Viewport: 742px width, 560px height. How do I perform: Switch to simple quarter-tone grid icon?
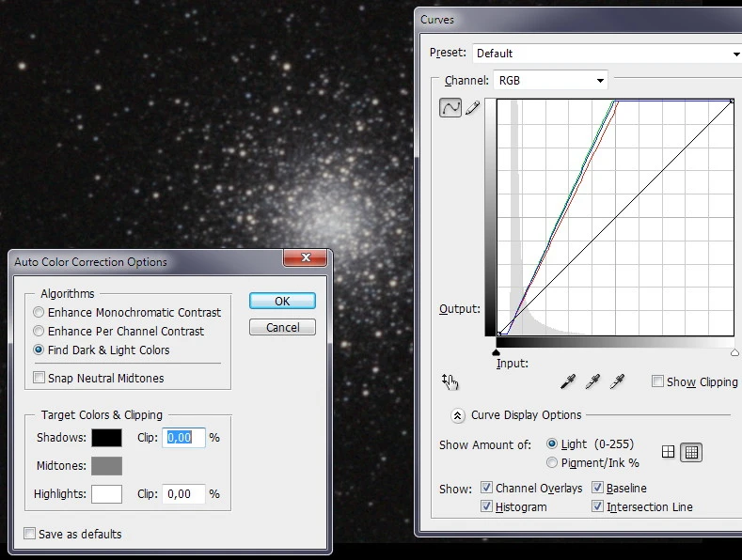pyautogui.click(x=669, y=452)
